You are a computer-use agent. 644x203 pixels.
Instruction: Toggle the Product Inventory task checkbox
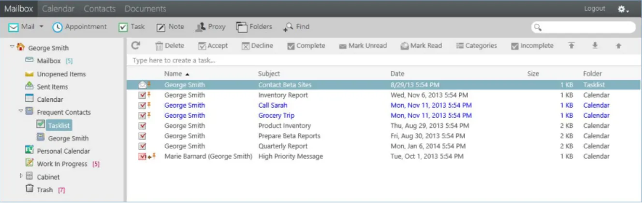[x=142, y=125]
